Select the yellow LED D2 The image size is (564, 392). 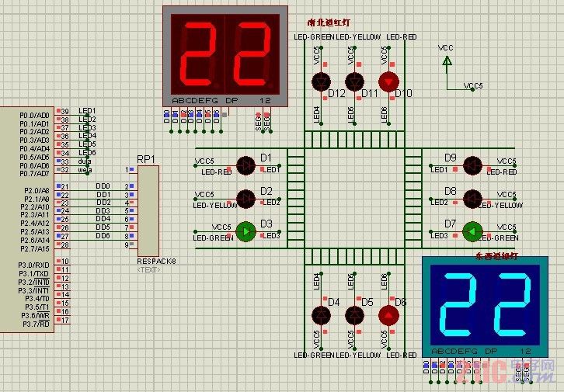coord(246,199)
